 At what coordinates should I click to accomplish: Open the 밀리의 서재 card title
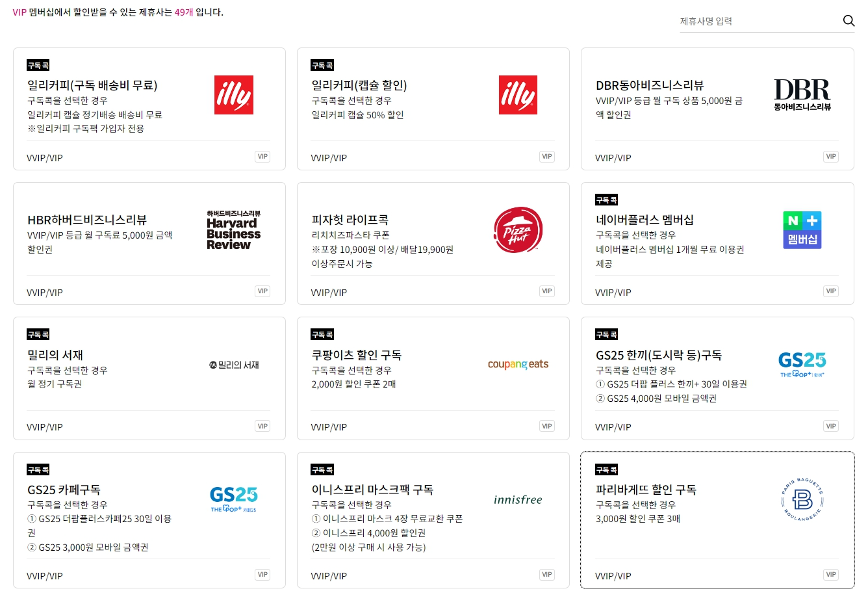coord(55,355)
